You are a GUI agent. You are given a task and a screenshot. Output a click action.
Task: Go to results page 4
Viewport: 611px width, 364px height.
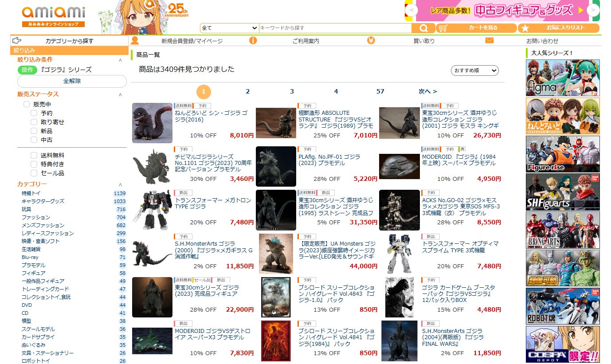(x=336, y=91)
